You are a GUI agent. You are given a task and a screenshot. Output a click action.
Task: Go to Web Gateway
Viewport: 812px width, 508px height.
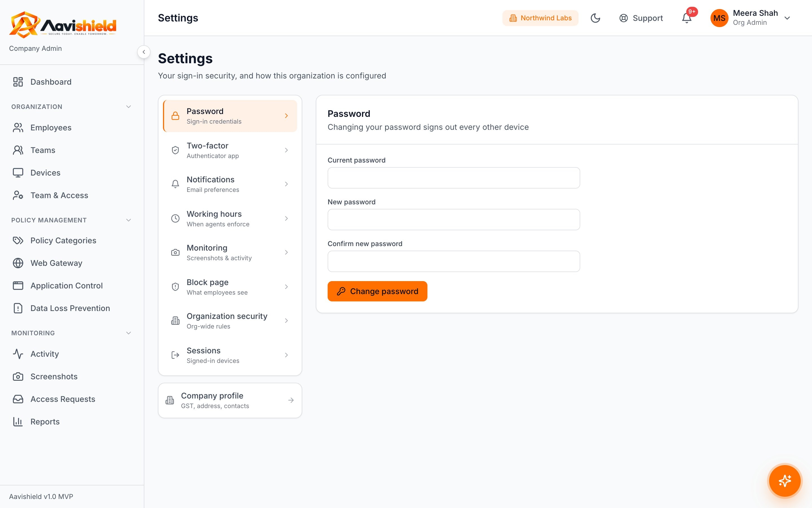coord(72,263)
